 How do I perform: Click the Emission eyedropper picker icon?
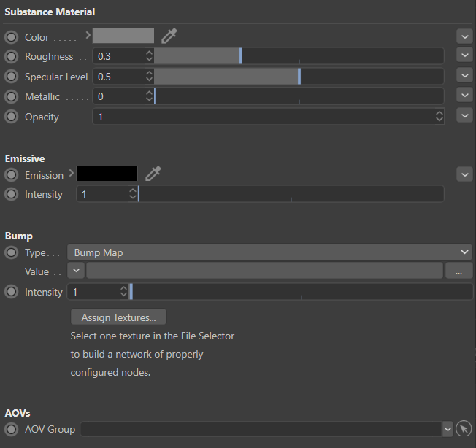click(153, 174)
